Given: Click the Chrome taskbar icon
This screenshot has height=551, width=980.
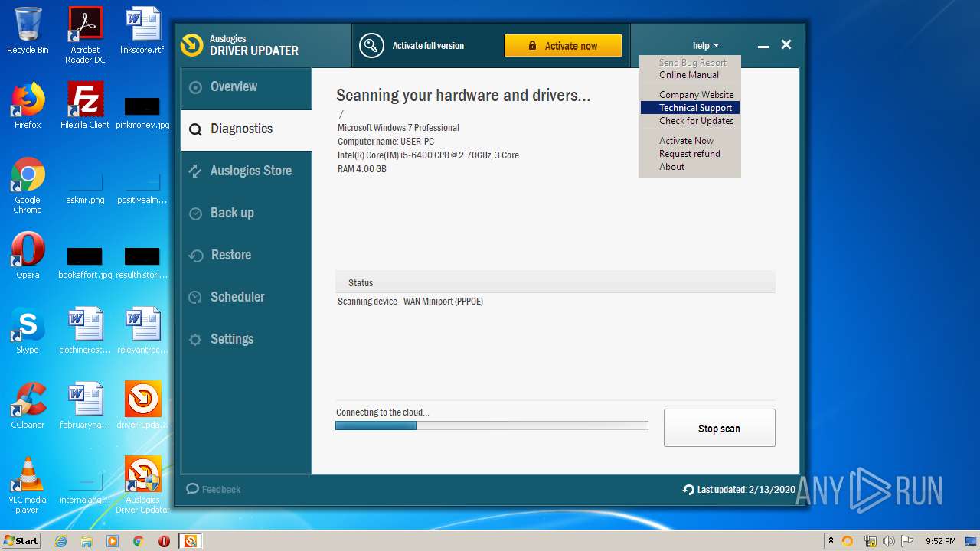Looking at the screenshot, I should (x=139, y=541).
